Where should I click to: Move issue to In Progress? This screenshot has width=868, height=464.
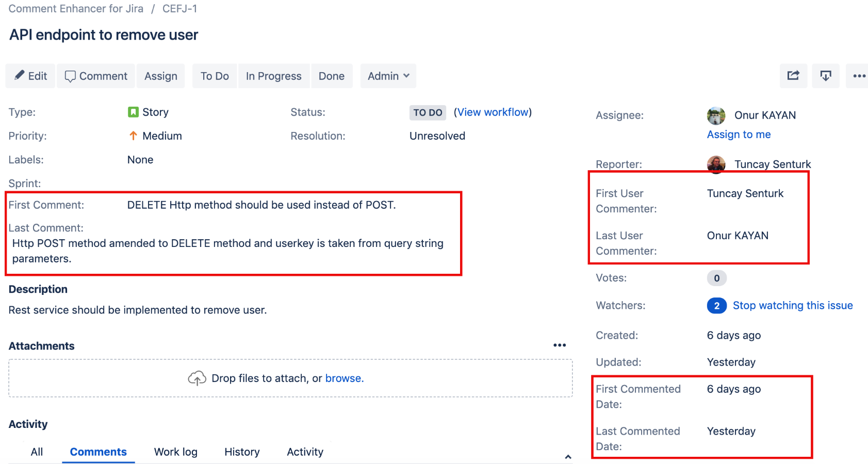(274, 76)
